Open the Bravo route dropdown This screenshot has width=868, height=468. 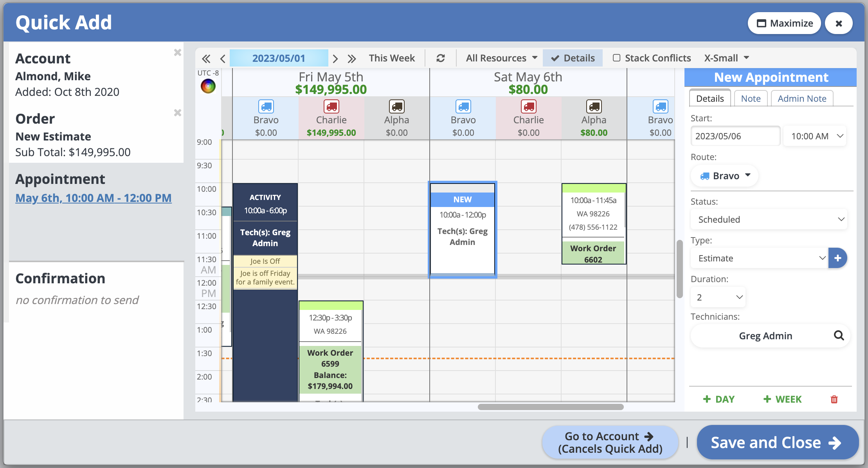click(725, 176)
